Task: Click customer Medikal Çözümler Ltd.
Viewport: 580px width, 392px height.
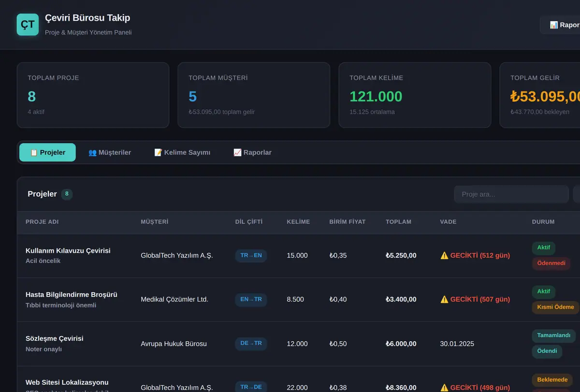Action: [174, 299]
